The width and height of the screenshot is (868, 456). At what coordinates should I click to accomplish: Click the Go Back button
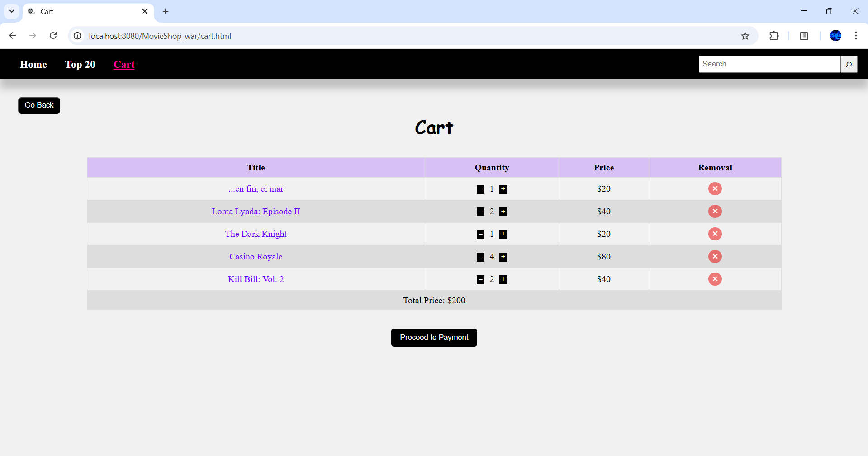pyautogui.click(x=39, y=105)
